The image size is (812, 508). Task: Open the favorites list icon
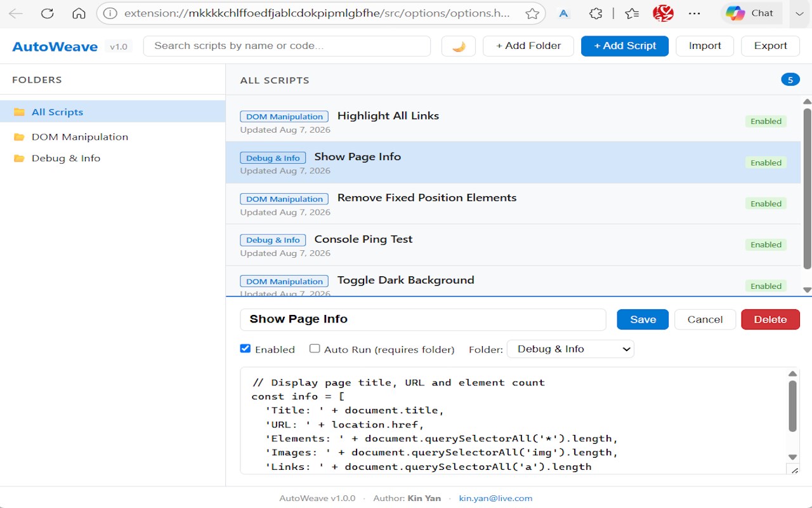click(631, 13)
